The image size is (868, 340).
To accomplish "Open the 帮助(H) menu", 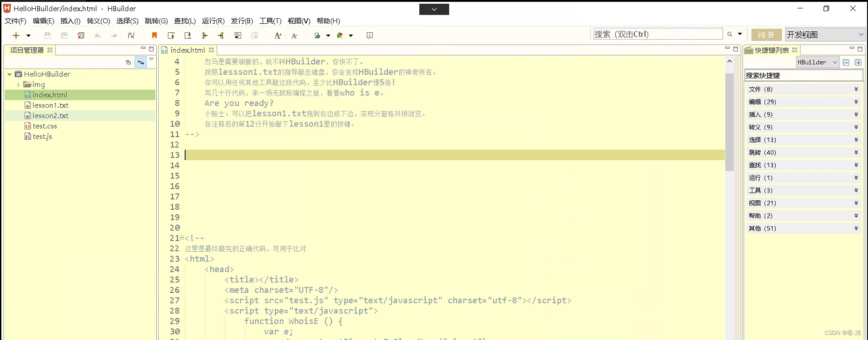I will [328, 21].
